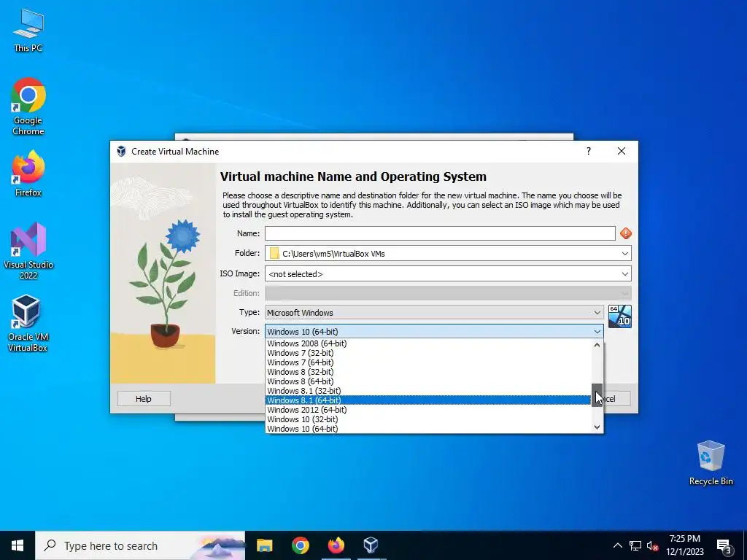This screenshot has width=747, height=560.
Task: Open the Windows Start menu
Action: (x=18, y=545)
